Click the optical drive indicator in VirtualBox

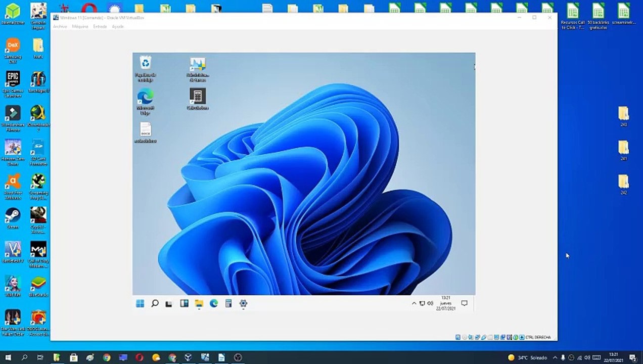pos(464,337)
